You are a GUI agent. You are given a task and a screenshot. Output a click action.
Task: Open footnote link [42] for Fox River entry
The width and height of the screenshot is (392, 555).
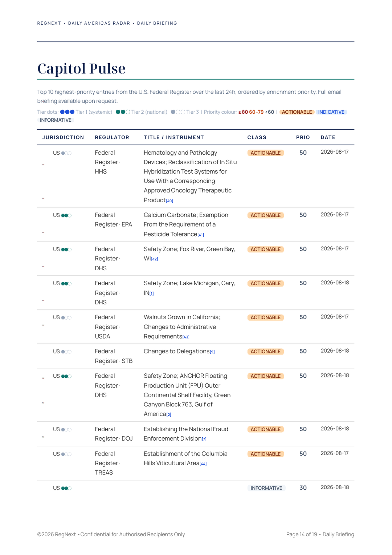pos(155,259)
